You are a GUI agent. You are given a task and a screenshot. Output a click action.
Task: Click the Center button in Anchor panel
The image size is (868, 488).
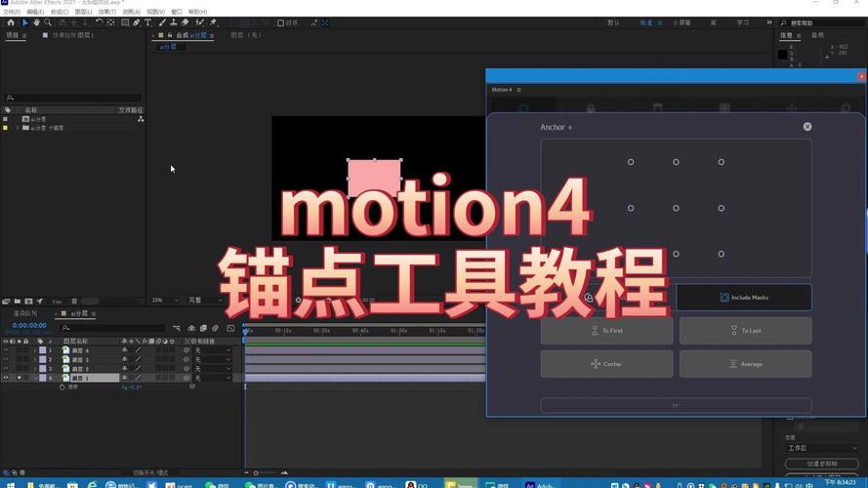[606, 364]
